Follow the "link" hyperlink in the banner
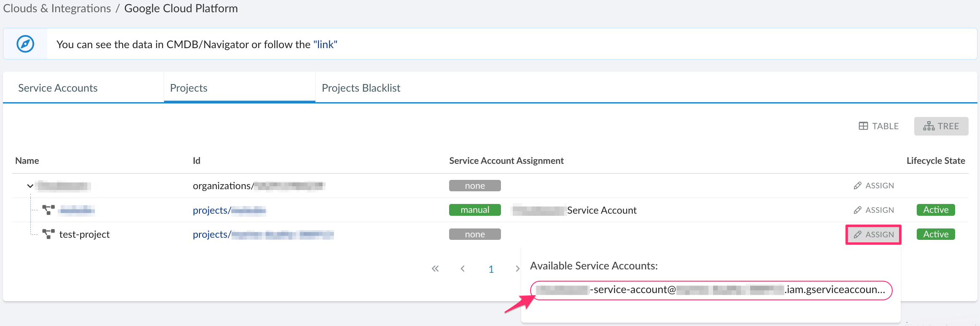The image size is (980, 326). tap(325, 44)
